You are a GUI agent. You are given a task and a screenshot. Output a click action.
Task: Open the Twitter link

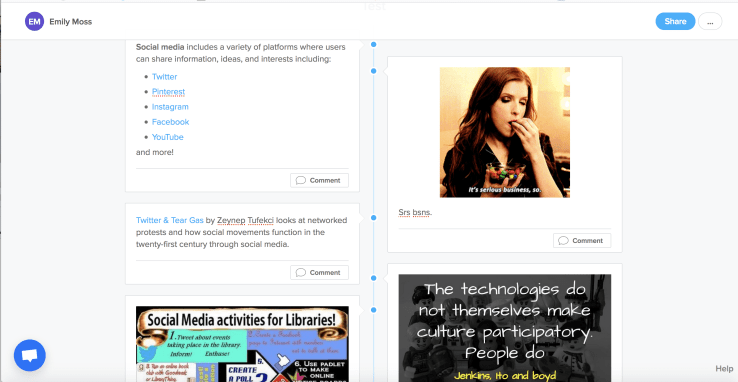(x=164, y=77)
